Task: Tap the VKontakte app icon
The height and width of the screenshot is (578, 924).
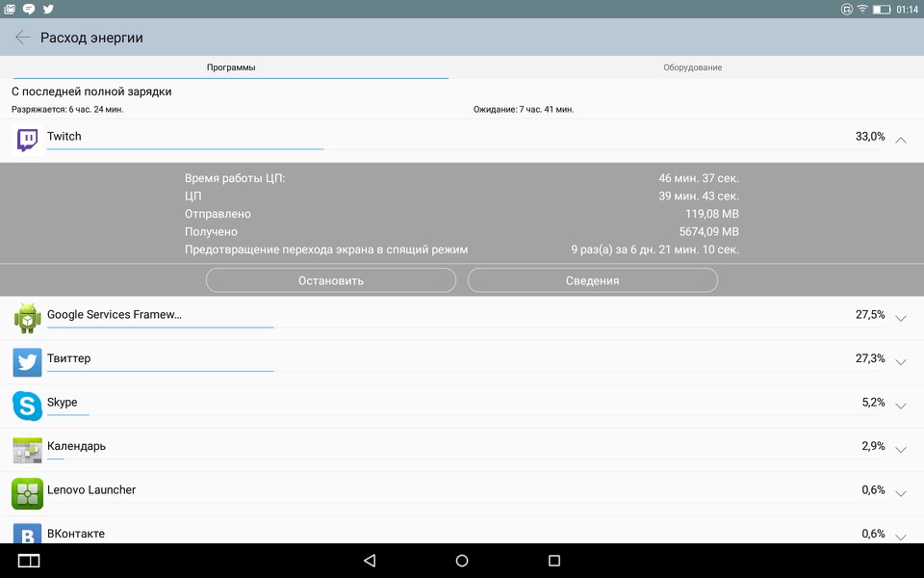Action: pyautogui.click(x=27, y=534)
